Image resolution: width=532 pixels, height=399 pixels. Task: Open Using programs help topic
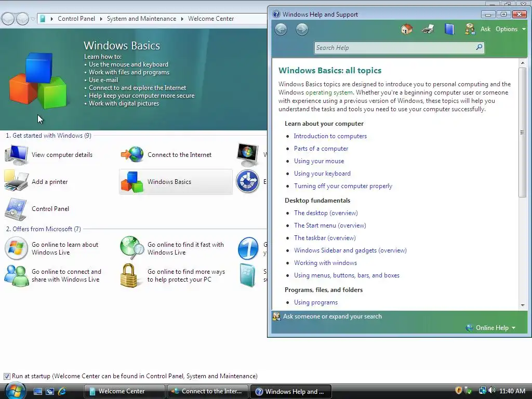316,302
